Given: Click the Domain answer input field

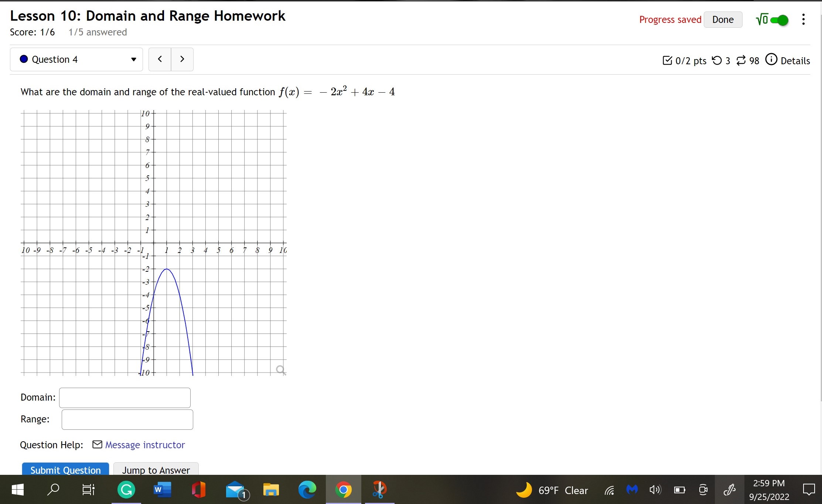Looking at the screenshot, I should coord(125,398).
